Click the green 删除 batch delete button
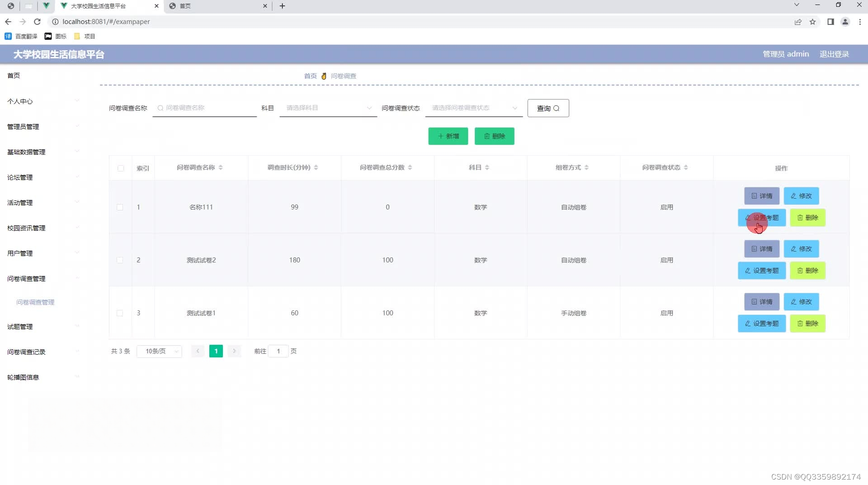The width and height of the screenshot is (868, 485). [494, 136]
